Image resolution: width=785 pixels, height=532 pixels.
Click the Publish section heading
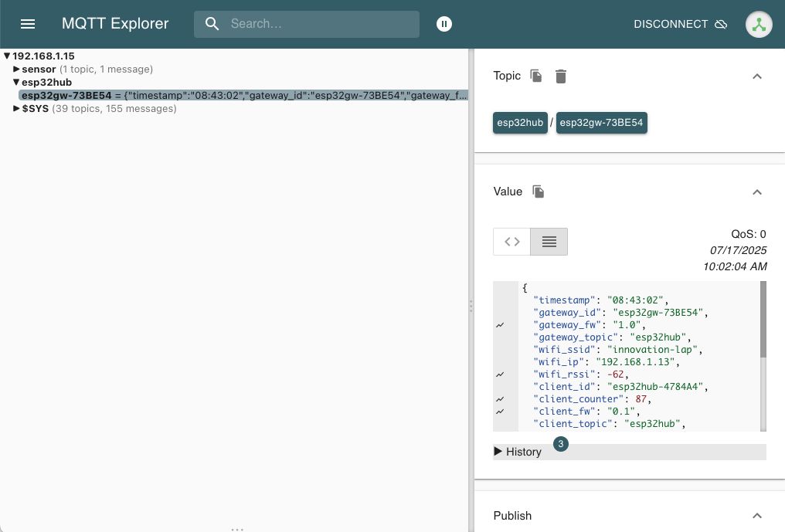click(x=512, y=516)
